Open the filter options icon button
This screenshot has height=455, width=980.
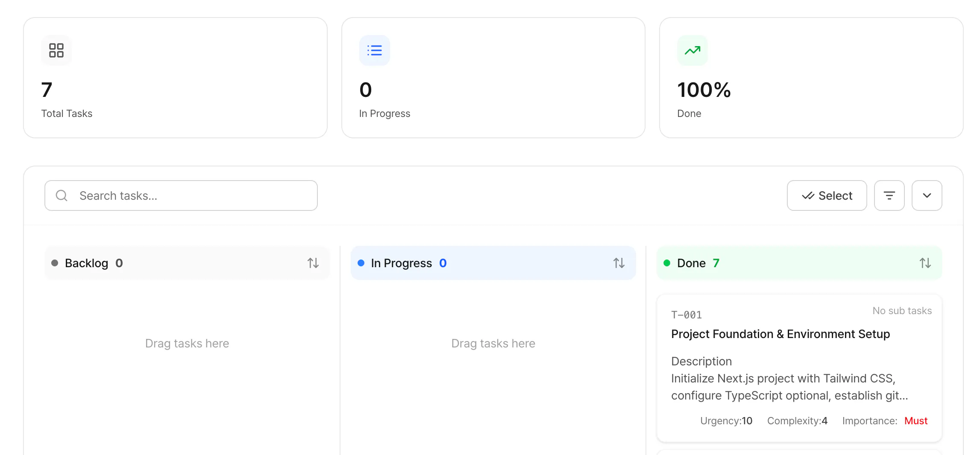(889, 195)
